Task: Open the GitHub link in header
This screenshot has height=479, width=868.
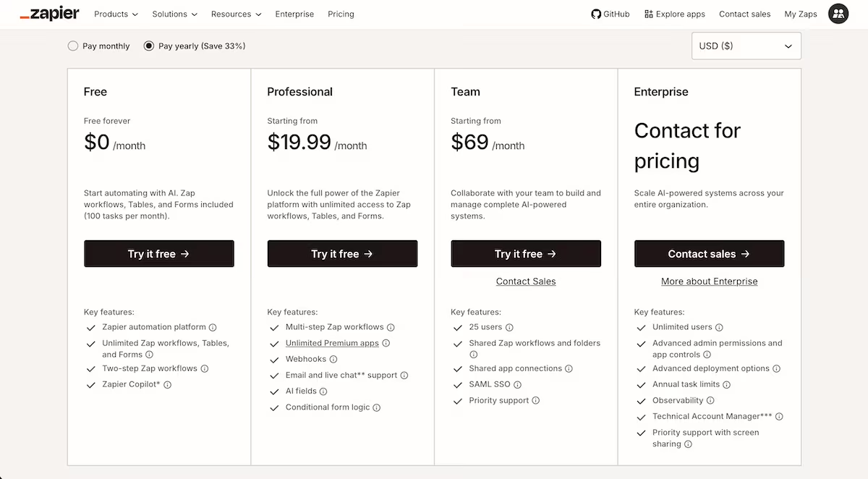Action: pos(610,14)
